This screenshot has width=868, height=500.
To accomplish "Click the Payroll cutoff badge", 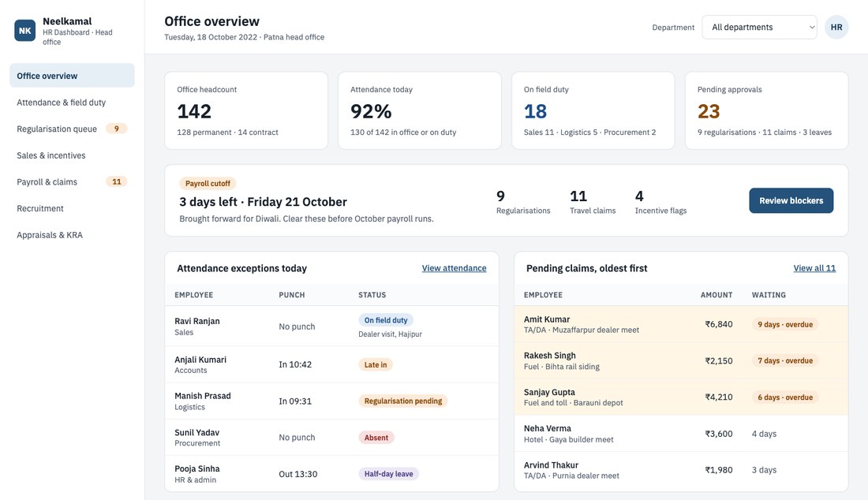I will (x=208, y=184).
